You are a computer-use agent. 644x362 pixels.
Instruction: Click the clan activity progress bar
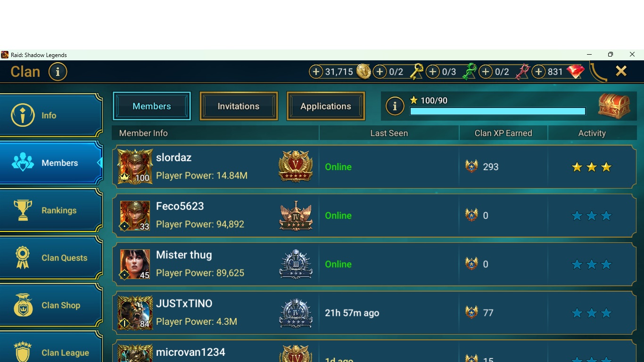[x=498, y=111]
